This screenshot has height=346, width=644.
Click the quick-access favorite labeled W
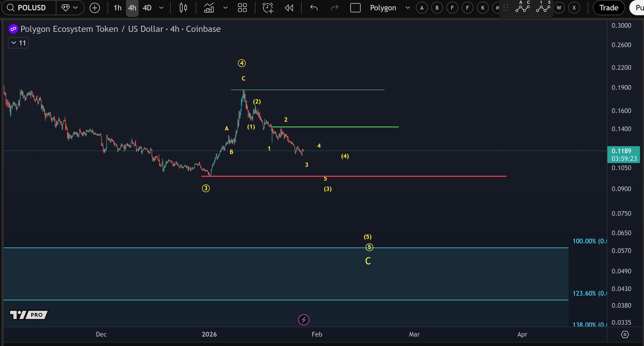(559, 8)
